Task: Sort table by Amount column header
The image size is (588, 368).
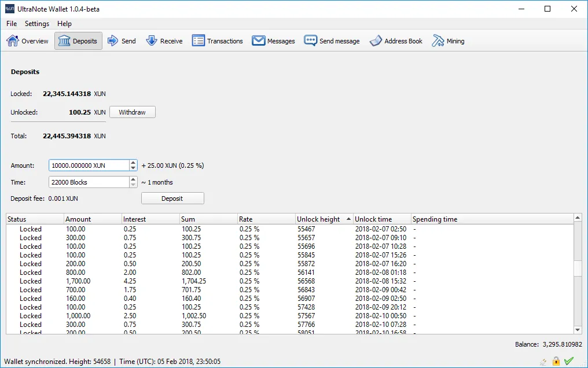Action: (x=93, y=219)
